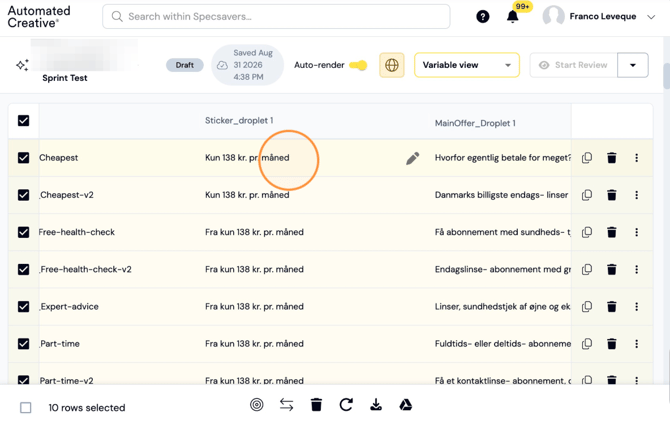Click the MainOffer_Droplet 1 column header
Image resolution: width=670 pixels, height=425 pixels.
pyautogui.click(x=475, y=123)
